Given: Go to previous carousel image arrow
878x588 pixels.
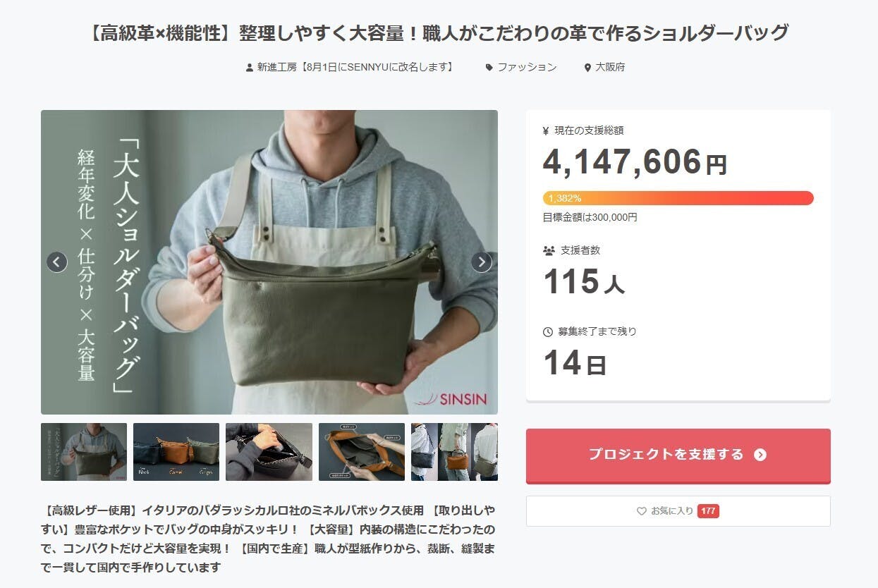Looking at the screenshot, I should point(57,262).
